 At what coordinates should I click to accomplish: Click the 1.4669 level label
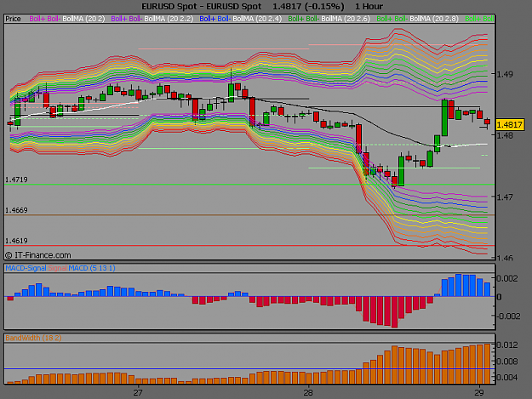click(x=16, y=210)
